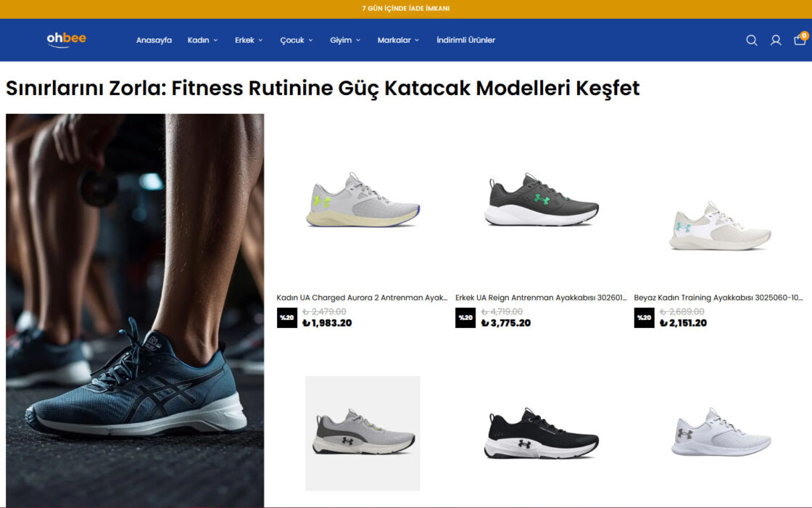The image size is (812, 508).
Task: Open Kadın UA Charged Aurora 2 product link
Action: (362, 298)
